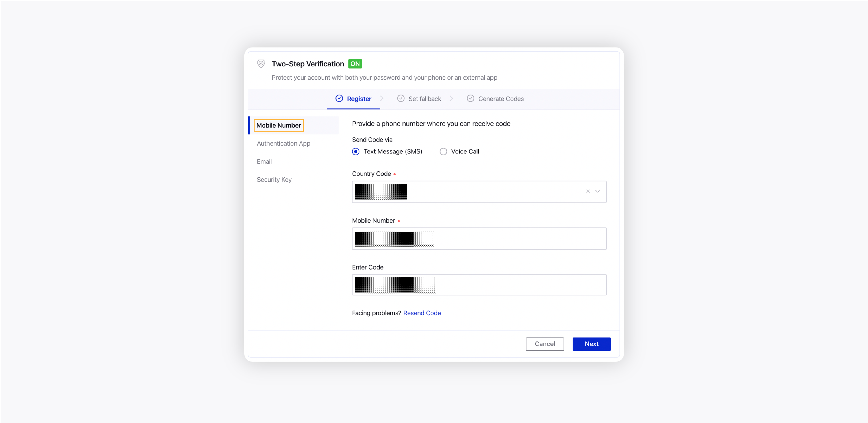Click the Resend Code link
Screen dimensions: 868x423
pyautogui.click(x=422, y=313)
